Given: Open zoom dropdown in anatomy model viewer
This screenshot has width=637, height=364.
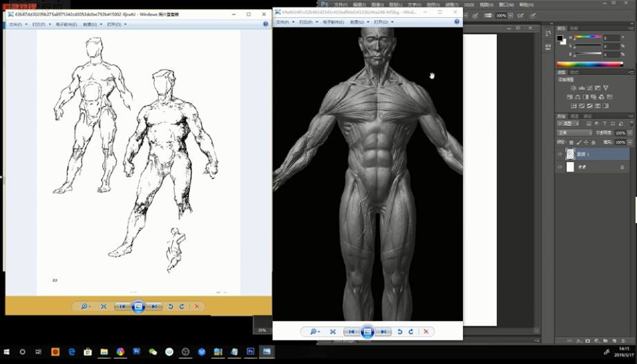Looking at the screenshot, I should [x=314, y=332].
